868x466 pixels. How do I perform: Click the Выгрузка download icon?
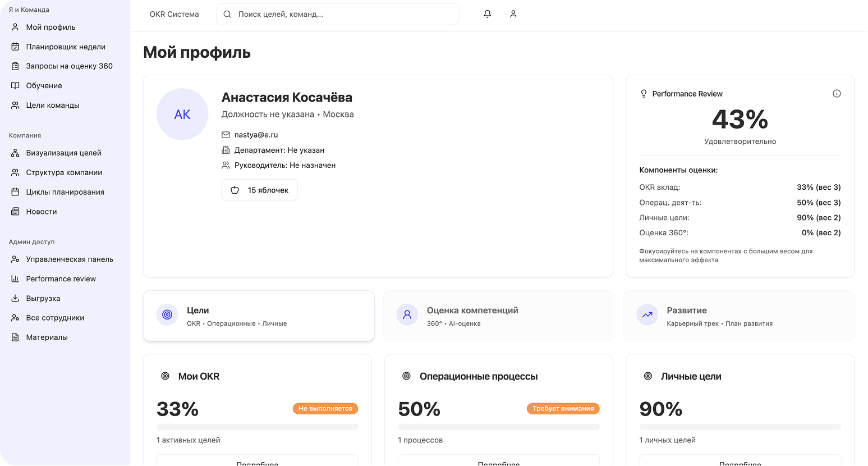point(15,298)
